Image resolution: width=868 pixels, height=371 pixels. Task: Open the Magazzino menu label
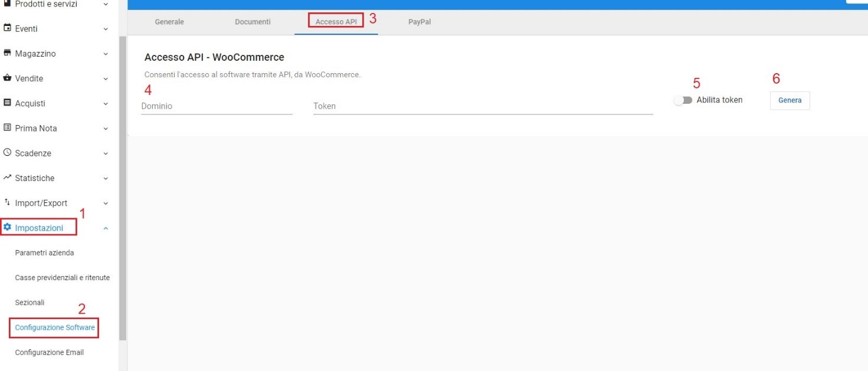click(x=35, y=54)
